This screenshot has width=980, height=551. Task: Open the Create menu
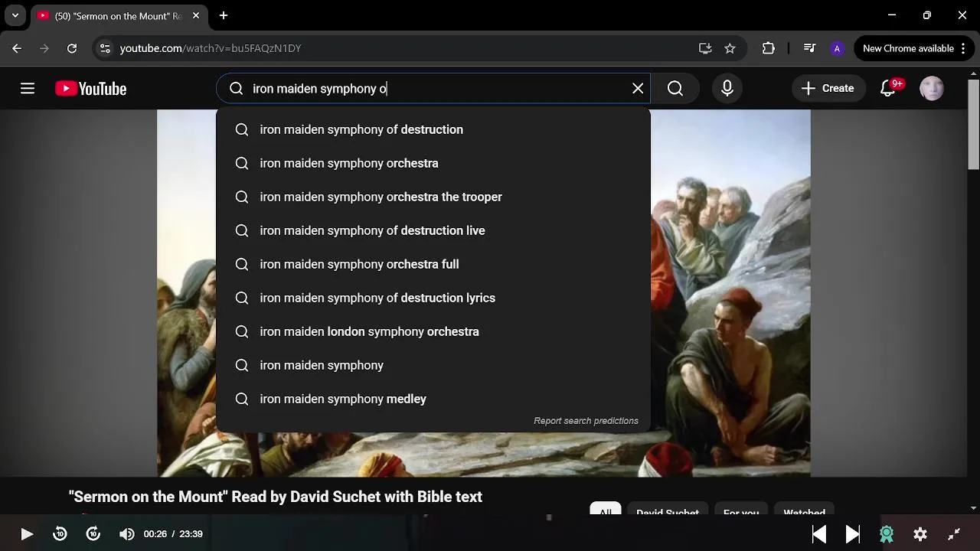coord(828,89)
